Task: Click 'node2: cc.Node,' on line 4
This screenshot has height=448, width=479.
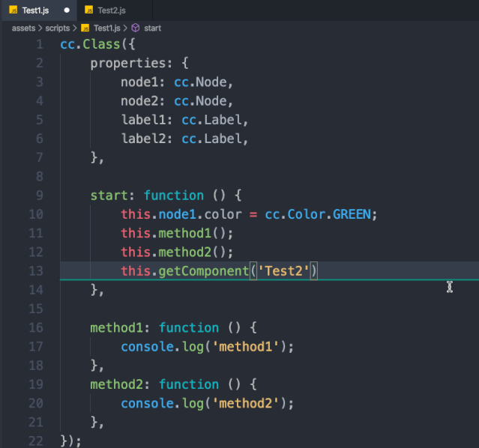Action: click(x=177, y=101)
